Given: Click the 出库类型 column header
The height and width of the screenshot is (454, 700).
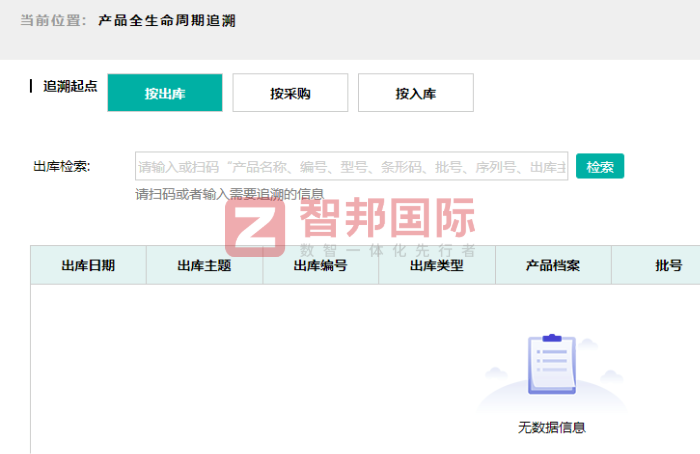Looking at the screenshot, I should pyautogui.click(x=437, y=265).
